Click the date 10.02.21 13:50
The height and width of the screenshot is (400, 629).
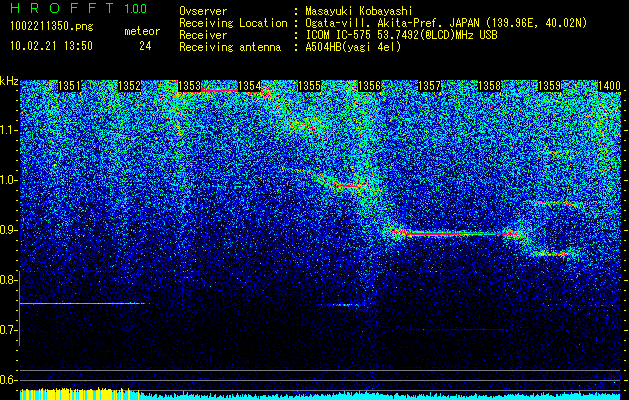(51, 45)
